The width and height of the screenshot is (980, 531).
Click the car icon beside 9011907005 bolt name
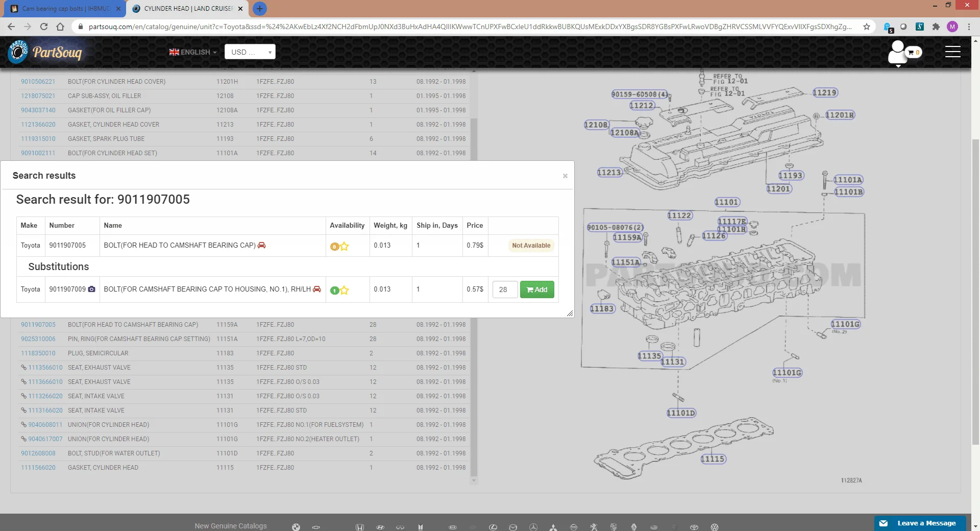[x=262, y=245]
